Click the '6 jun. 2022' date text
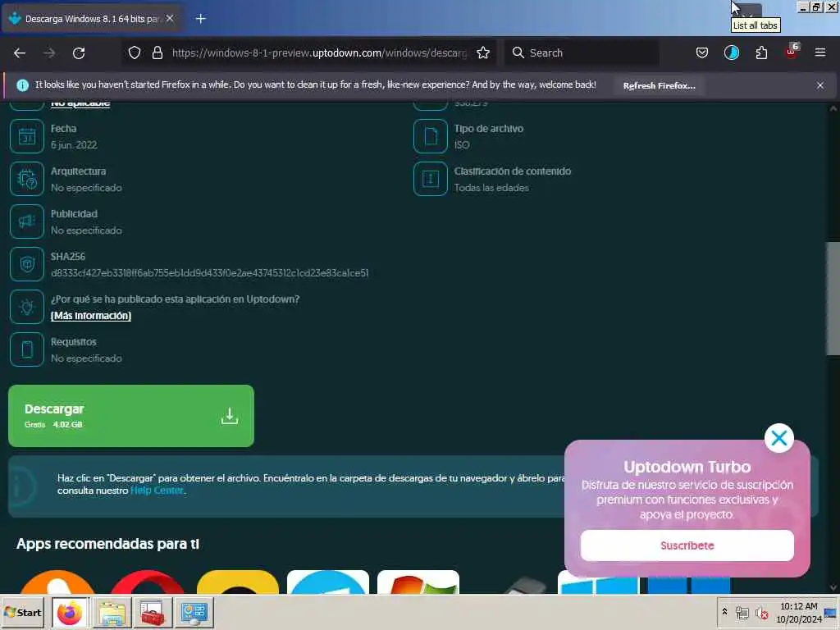The image size is (840, 630). (74, 145)
